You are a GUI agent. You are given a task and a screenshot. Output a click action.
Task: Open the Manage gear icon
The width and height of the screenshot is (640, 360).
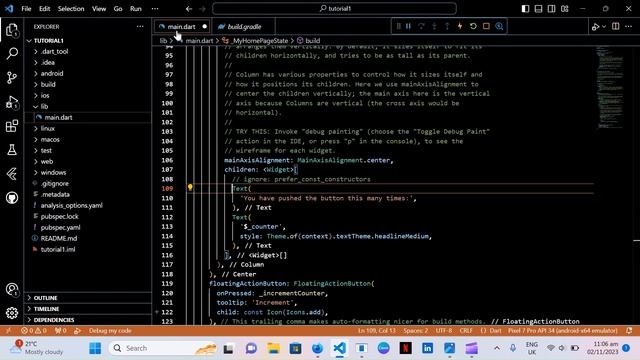(12, 313)
